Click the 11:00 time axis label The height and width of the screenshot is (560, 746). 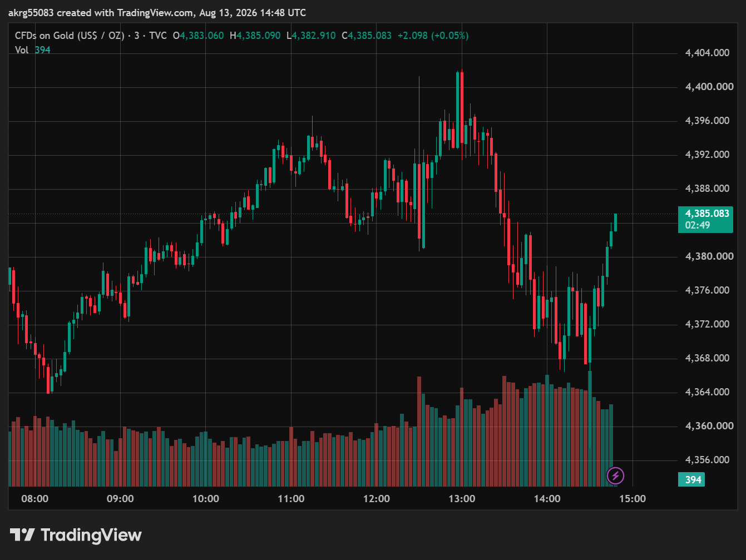click(x=291, y=499)
